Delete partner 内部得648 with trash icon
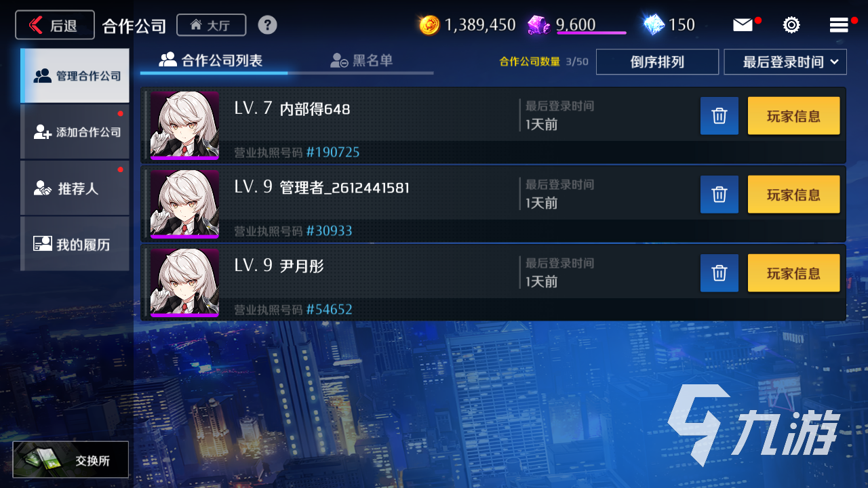 click(x=719, y=116)
